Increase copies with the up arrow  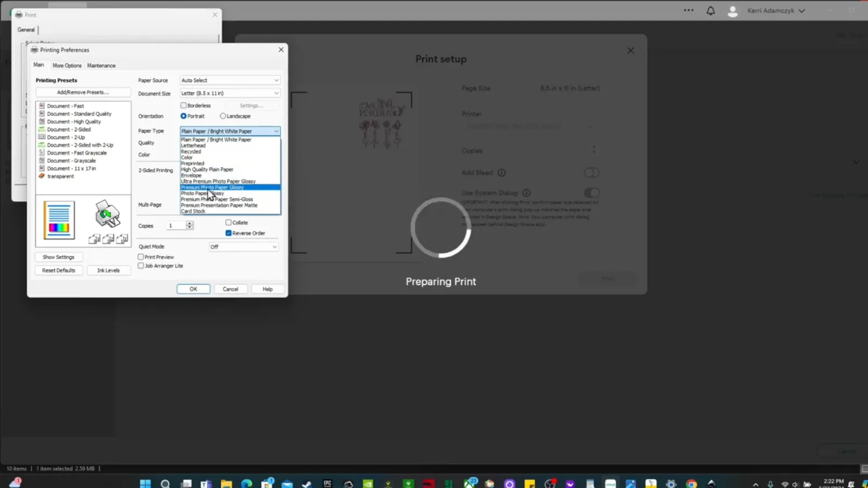pos(189,223)
